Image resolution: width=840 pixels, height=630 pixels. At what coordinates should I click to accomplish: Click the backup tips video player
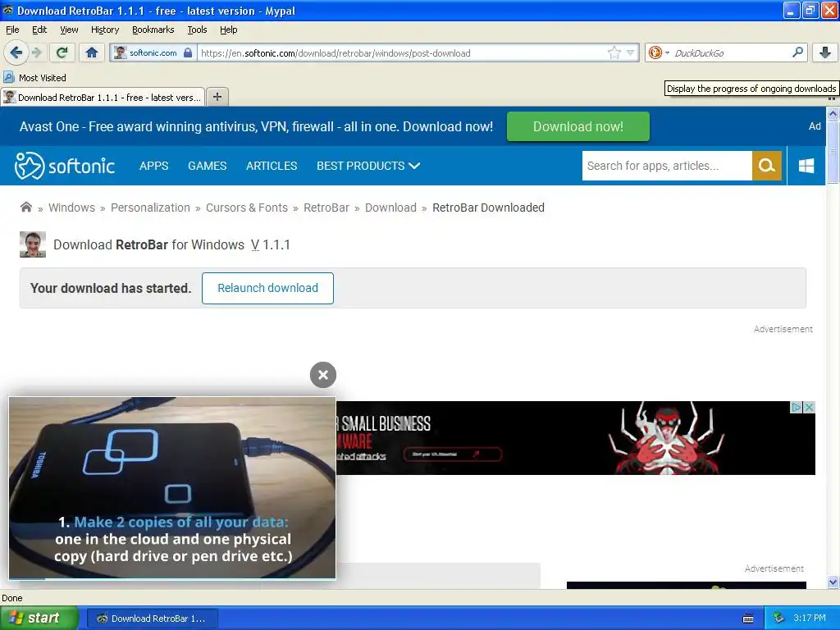click(172, 487)
